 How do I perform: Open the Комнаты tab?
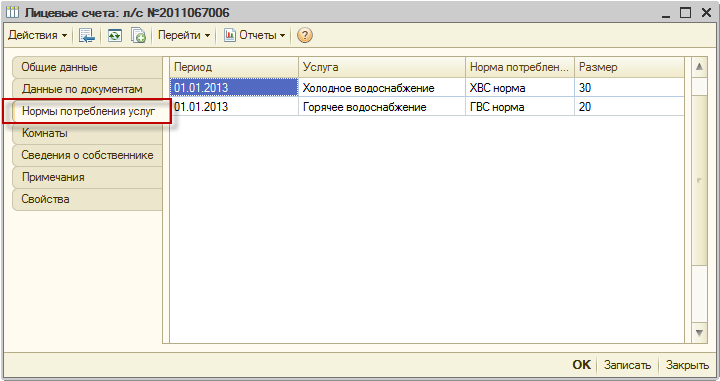click(87, 133)
